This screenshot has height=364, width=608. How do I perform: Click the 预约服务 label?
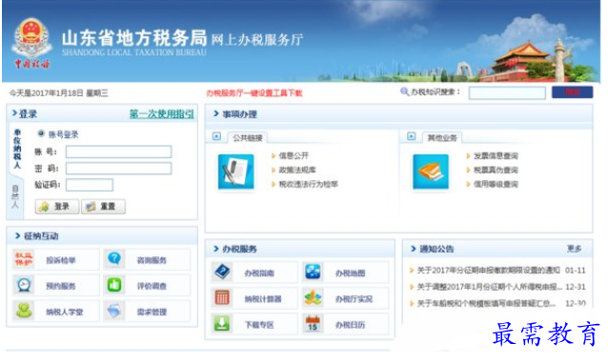click(60, 286)
